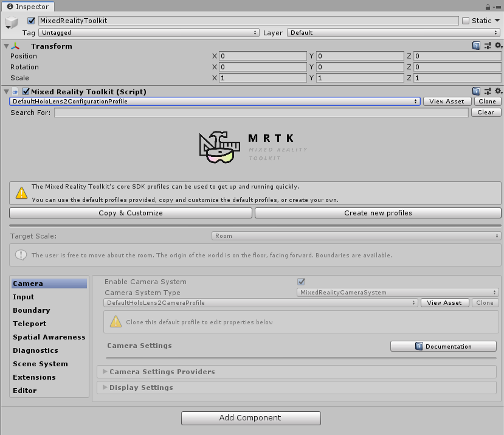Expand Display Settings section
The height and width of the screenshot is (435, 504).
pyautogui.click(x=296, y=388)
